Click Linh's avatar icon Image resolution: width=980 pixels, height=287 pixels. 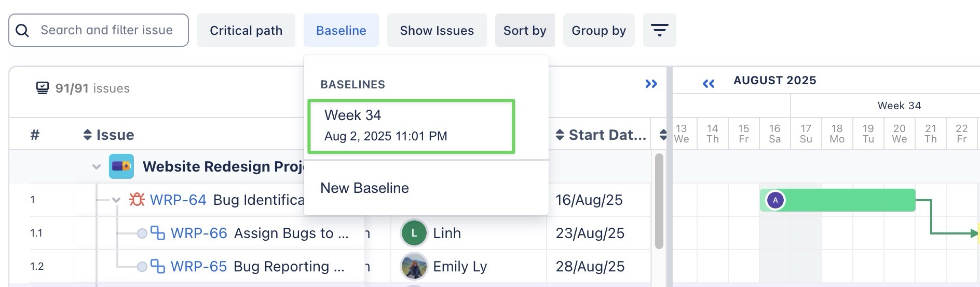coord(414,233)
